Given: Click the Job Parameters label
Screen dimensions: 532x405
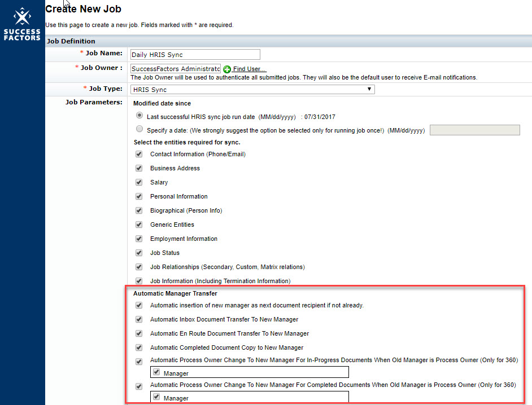Looking at the screenshot, I should [x=94, y=102].
